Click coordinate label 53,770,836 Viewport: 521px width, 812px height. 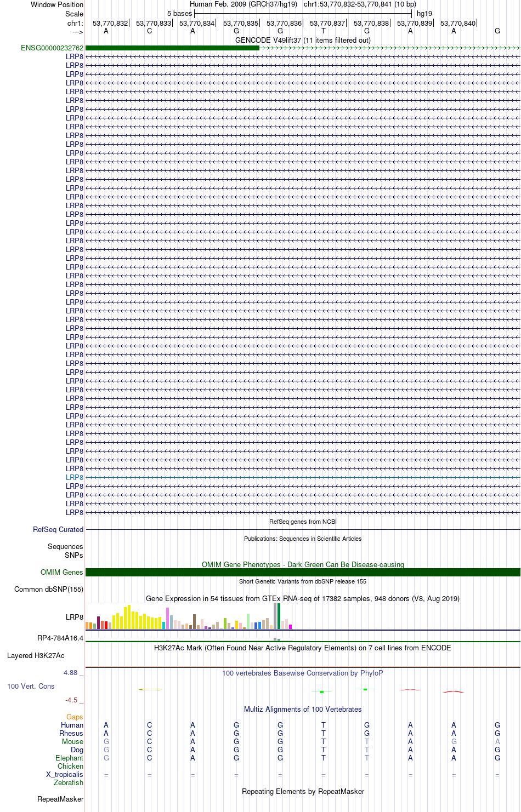click(x=284, y=24)
